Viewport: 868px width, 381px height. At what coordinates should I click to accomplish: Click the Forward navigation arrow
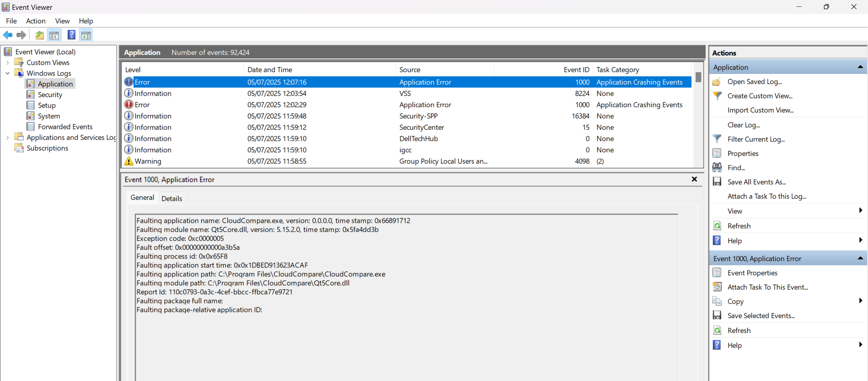(21, 35)
